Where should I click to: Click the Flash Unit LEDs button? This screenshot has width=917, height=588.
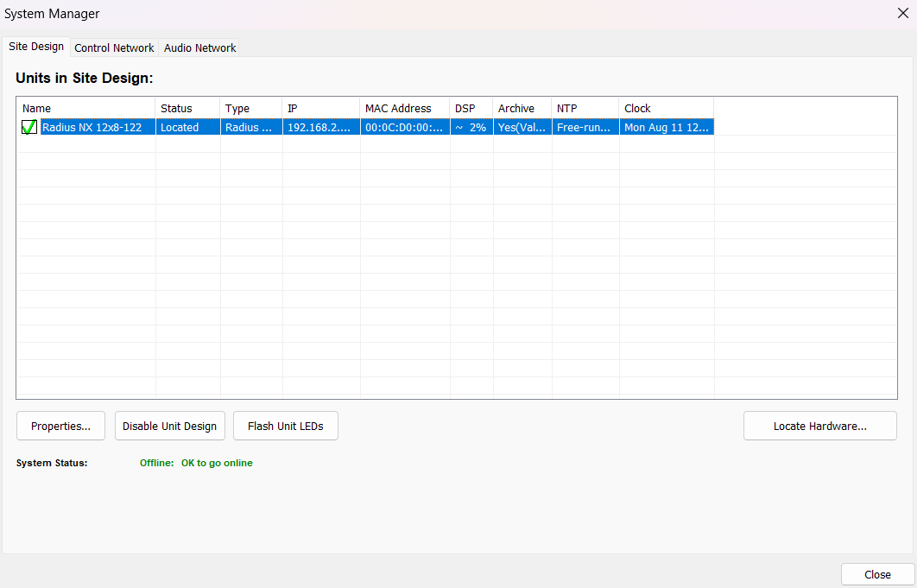pos(286,426)
